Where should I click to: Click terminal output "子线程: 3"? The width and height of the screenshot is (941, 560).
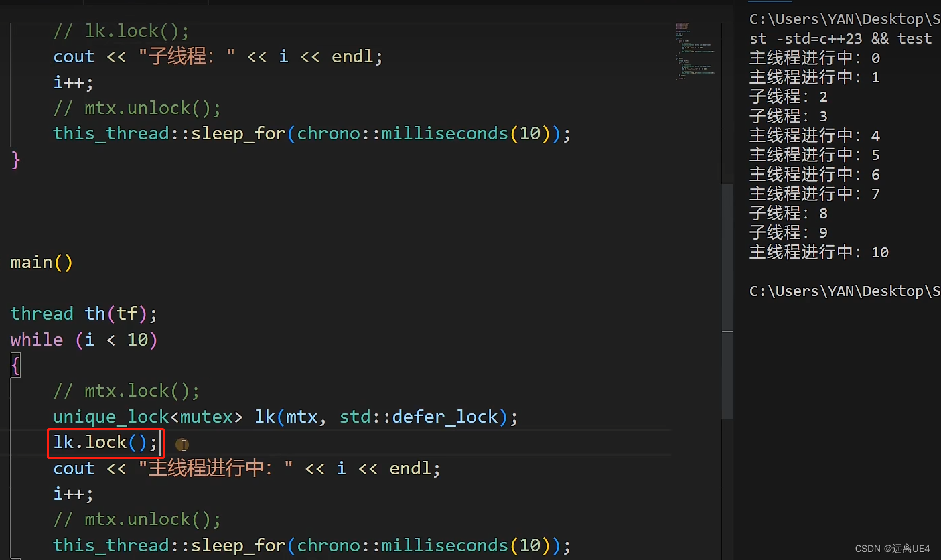tap(788, 117)
